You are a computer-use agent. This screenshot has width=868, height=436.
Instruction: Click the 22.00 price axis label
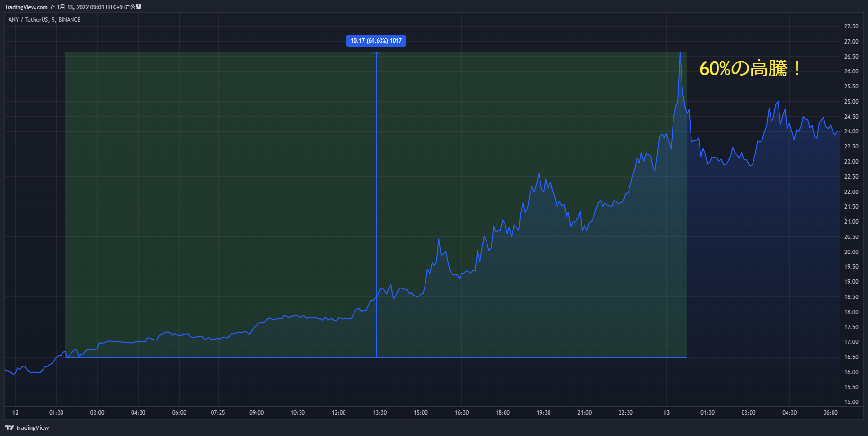click(x=851, y=192)
